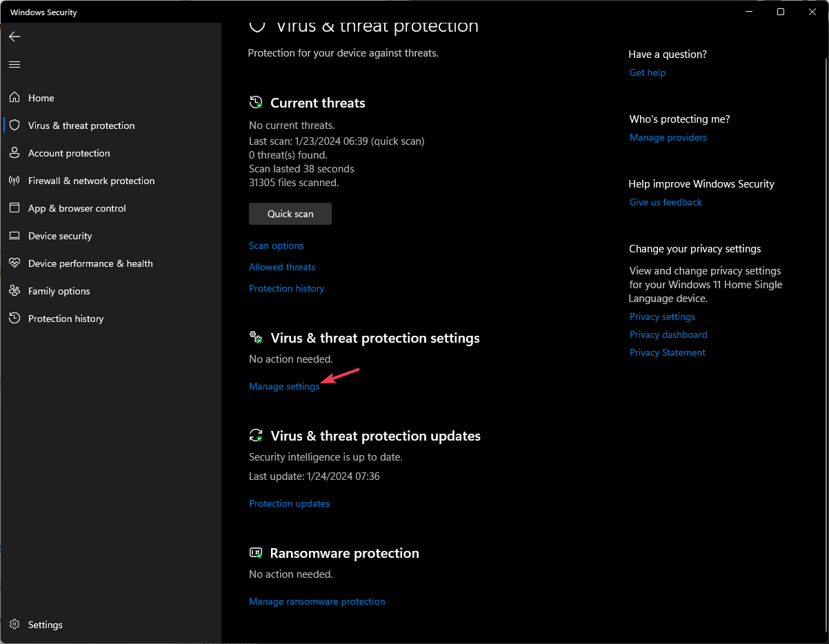Open Manage settings link
829x644 pixels.
pos(284,387)
